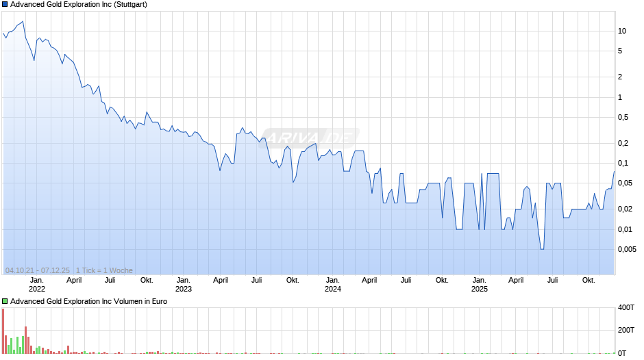Click the price axis label '10'
The height and width of the screenshot is (360, 644).
[622, 31]
